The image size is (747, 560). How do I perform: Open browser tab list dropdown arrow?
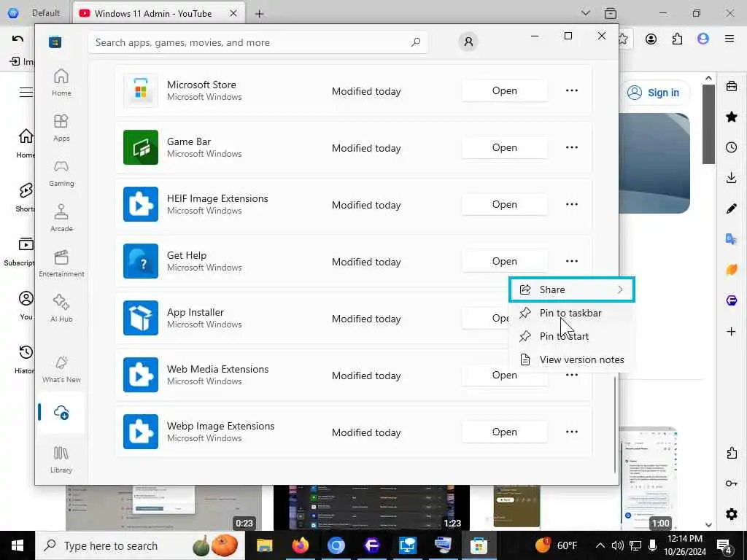click(x=586, y=13)
